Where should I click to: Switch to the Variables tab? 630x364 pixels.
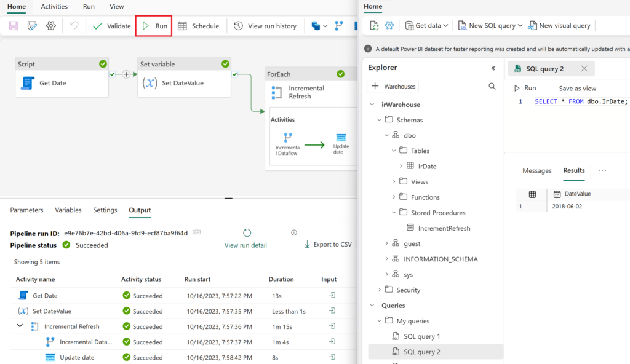tap(68, 210)
